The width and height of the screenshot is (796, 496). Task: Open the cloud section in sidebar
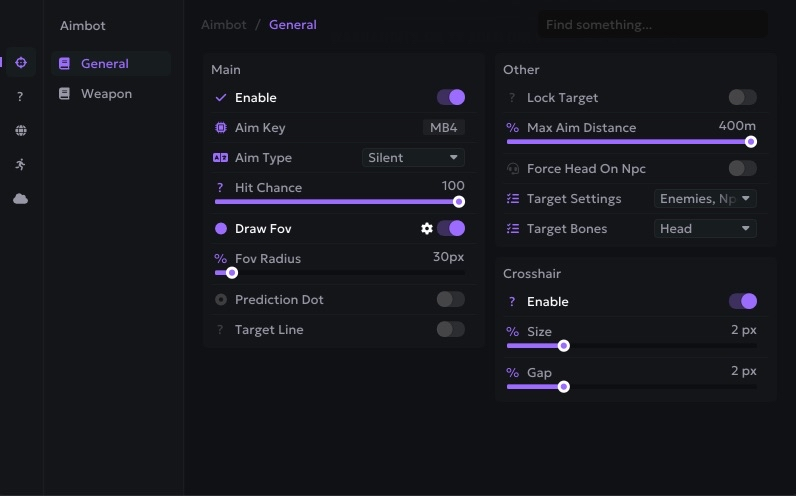(x=21, y=199)
